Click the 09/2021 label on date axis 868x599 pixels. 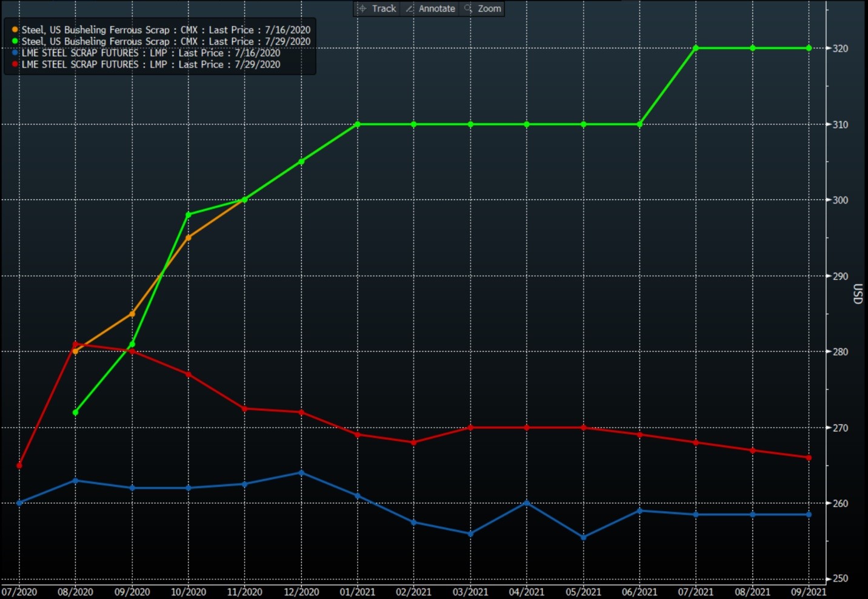[x=810, y=592]
